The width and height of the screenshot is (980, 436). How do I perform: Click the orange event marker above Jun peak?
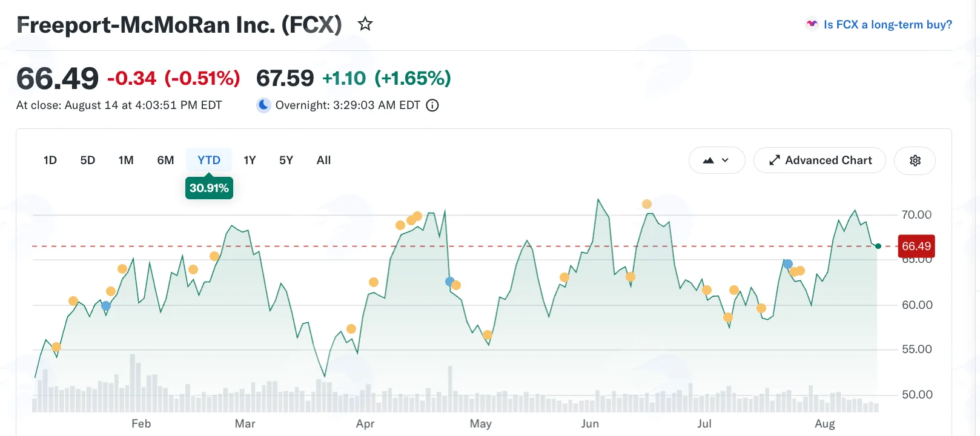point(647,204)
